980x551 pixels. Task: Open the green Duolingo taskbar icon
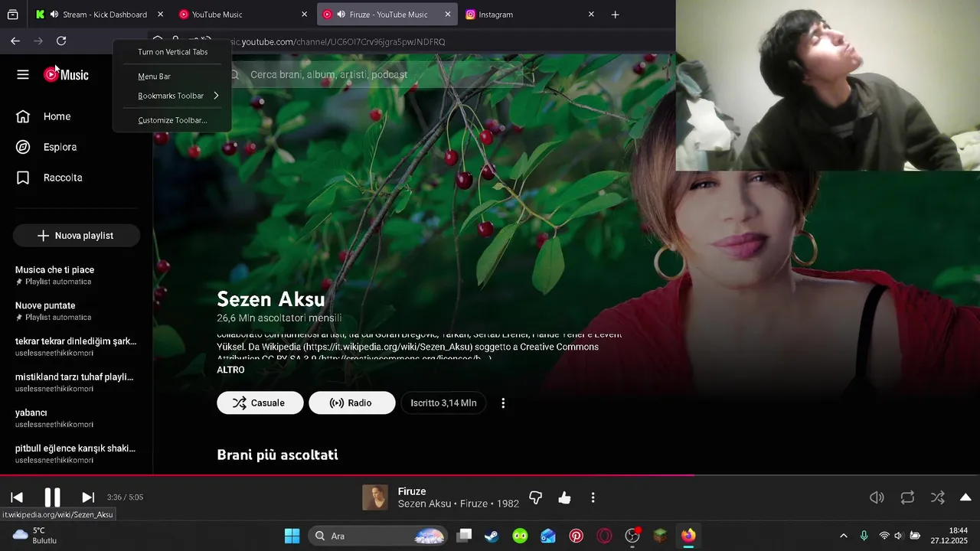tap(520, 536)
